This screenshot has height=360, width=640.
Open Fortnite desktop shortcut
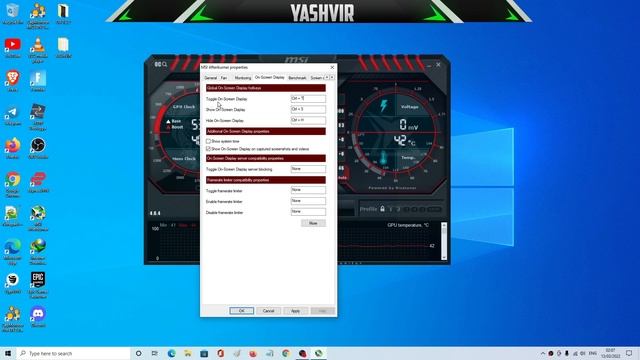tap(38, 81)
